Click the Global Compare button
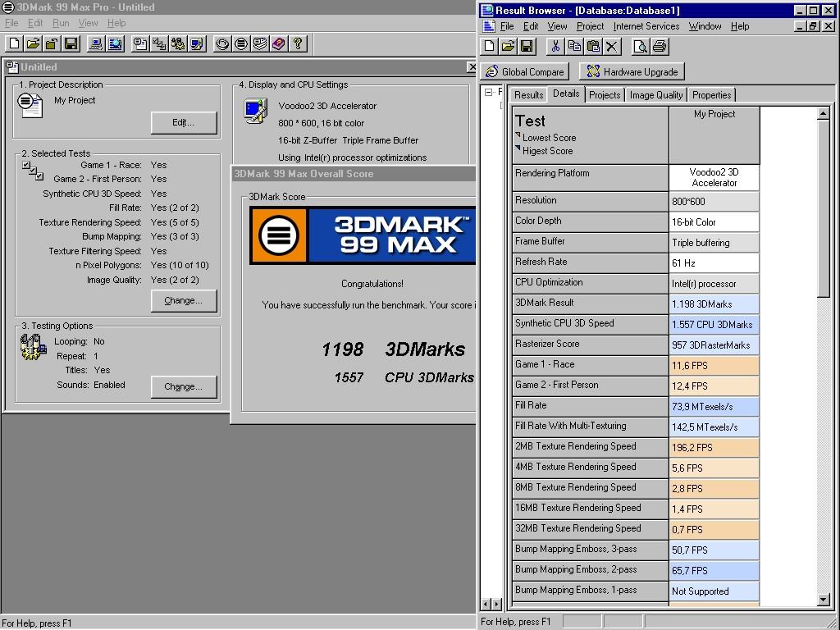840x630 pixels. (525, 72)
